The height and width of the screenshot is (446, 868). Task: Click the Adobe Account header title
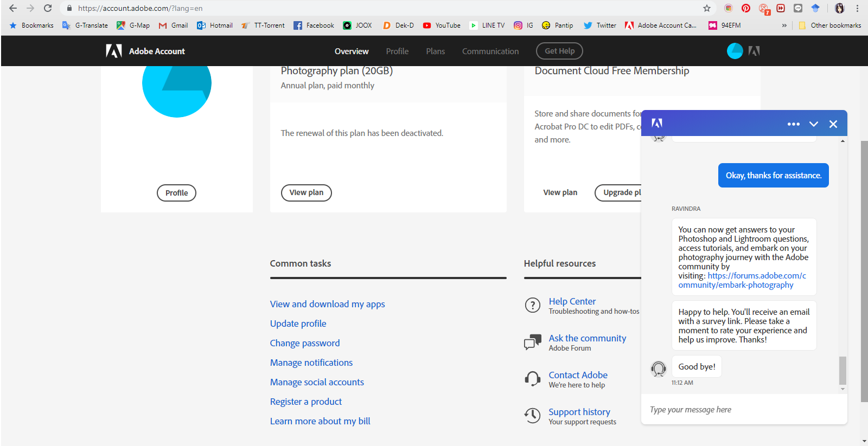(x=157, y=51)
